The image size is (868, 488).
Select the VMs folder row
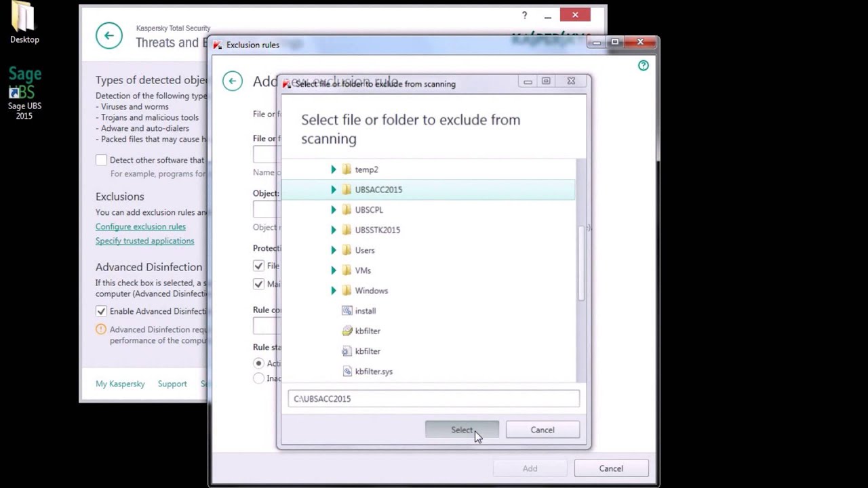click(428, 270)
